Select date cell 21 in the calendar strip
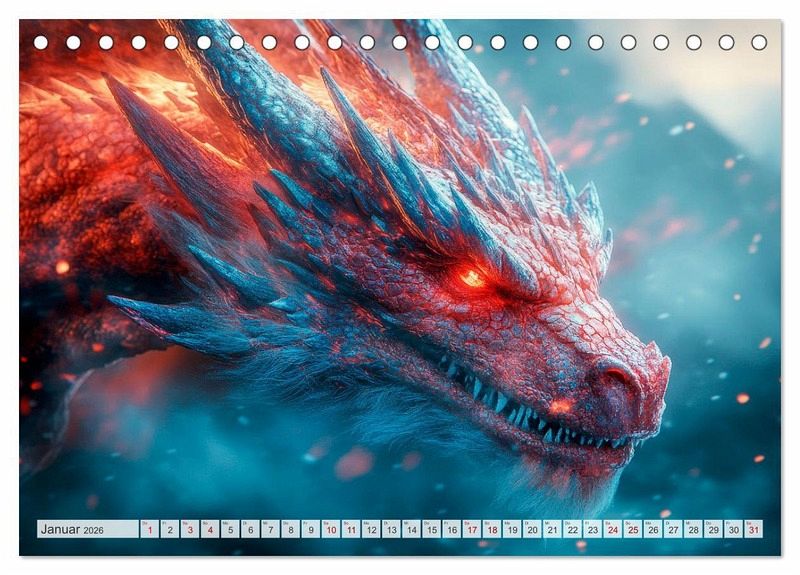This screenshot has width=800, height=575. [x=553, y=529]
